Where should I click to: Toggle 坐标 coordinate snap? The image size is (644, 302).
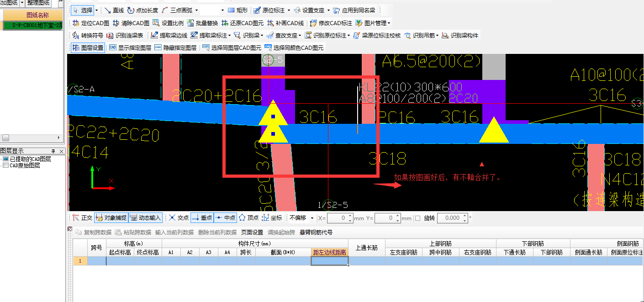[271, 218]
